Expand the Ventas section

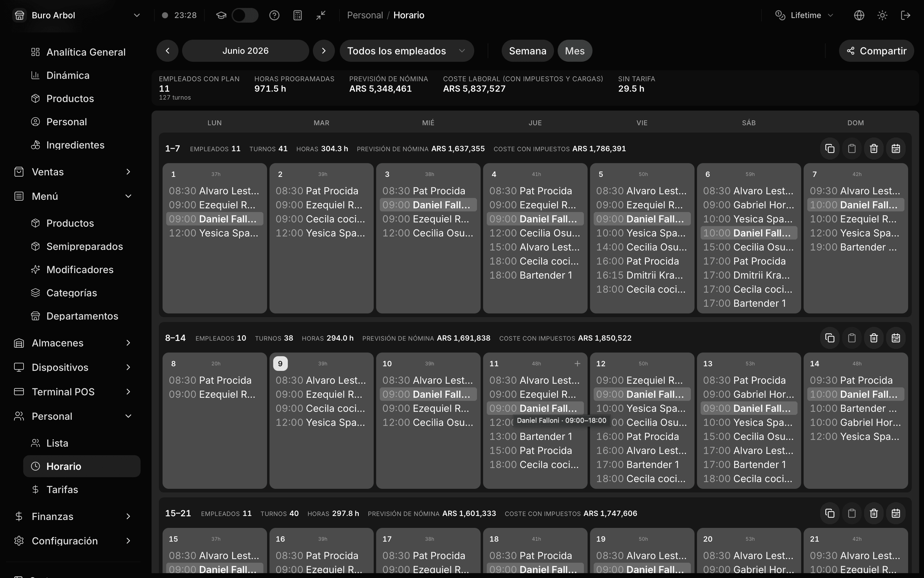[x=73, y=172]
